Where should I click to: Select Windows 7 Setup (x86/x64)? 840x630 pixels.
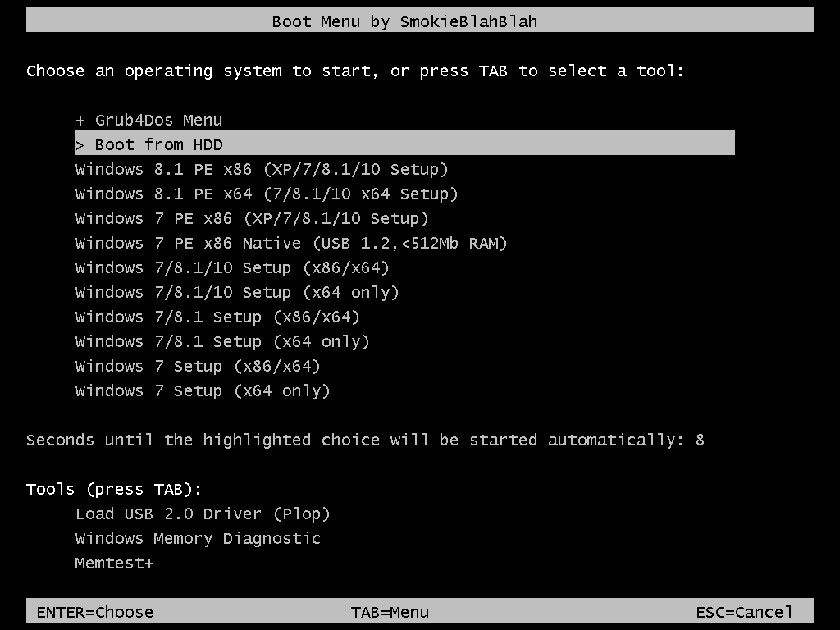pyautogui.click(x=198, y=367)
